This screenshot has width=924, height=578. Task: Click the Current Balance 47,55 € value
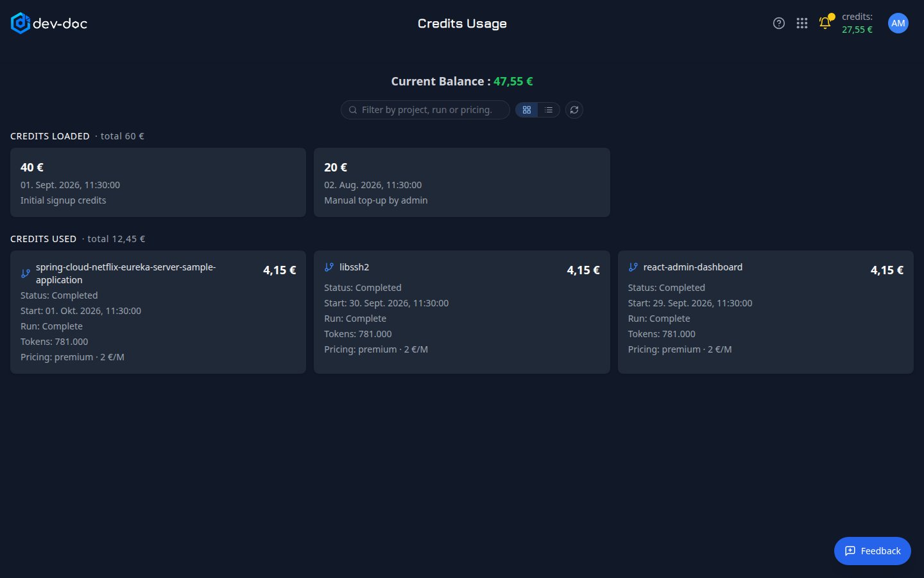(x=513, y=82)
